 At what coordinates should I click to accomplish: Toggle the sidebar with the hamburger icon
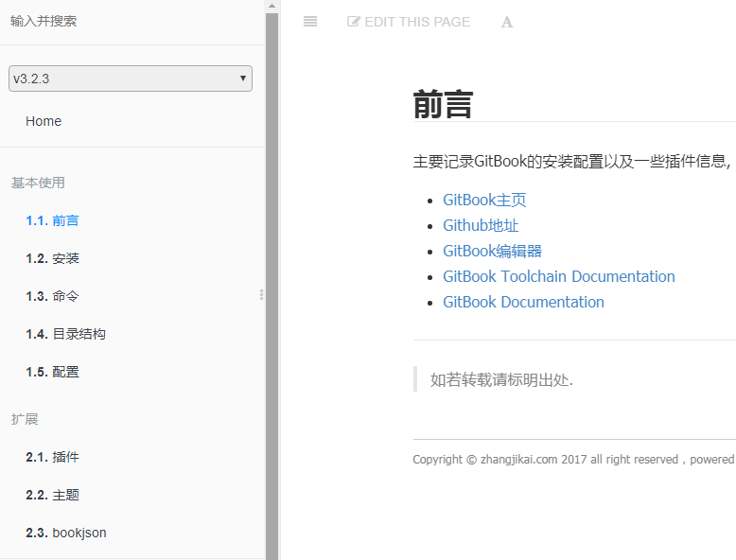(310, 22)
